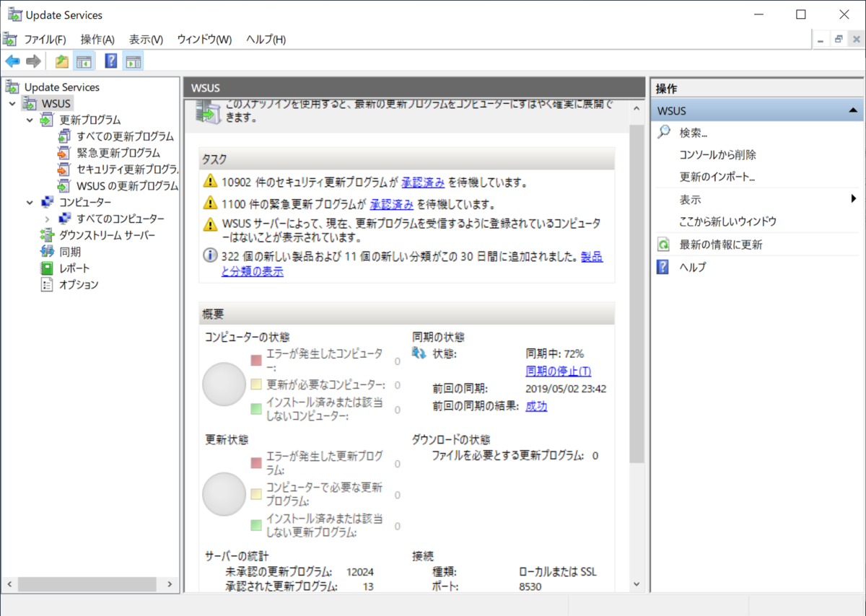The height and width of the screenshot is (616, 866).
Task: Click the MDI restore button in menu bar
Action: pos(839,40)
